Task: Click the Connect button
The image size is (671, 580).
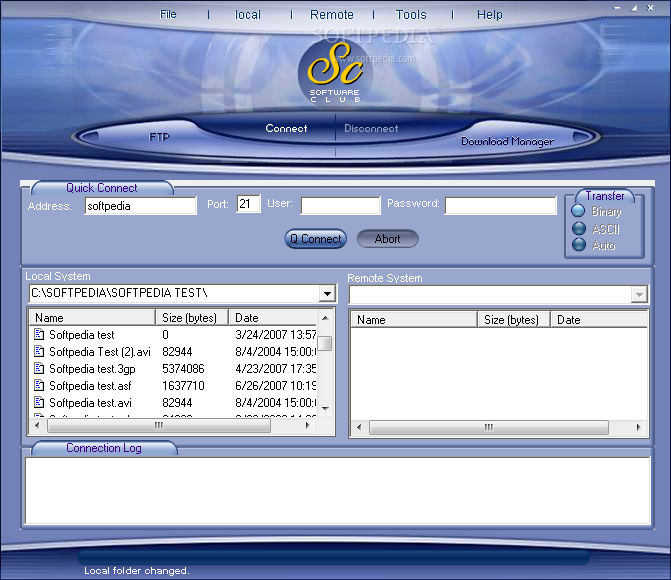Action: point(286,128)
